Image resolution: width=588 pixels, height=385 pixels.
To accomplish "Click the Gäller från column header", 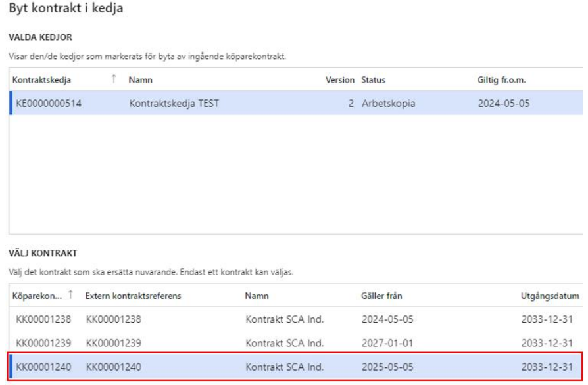I will click(x=384, y=296).
